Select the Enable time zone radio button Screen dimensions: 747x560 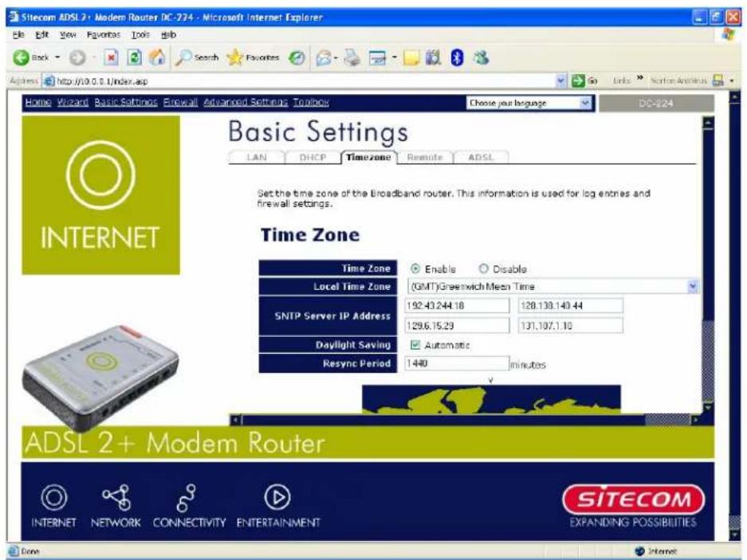(415, 268)
